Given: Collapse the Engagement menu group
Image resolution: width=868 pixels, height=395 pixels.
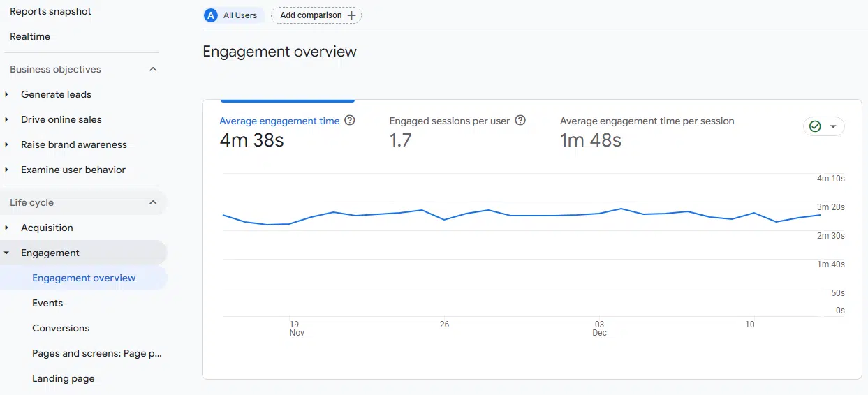Looking at the screenshot, I should coord(7,253).
